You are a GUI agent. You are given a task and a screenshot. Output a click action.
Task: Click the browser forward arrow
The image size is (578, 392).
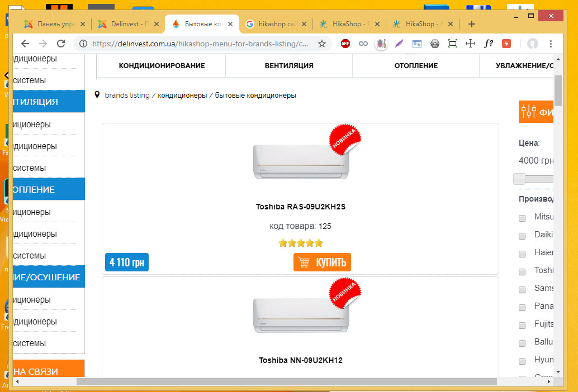point(43,44)
